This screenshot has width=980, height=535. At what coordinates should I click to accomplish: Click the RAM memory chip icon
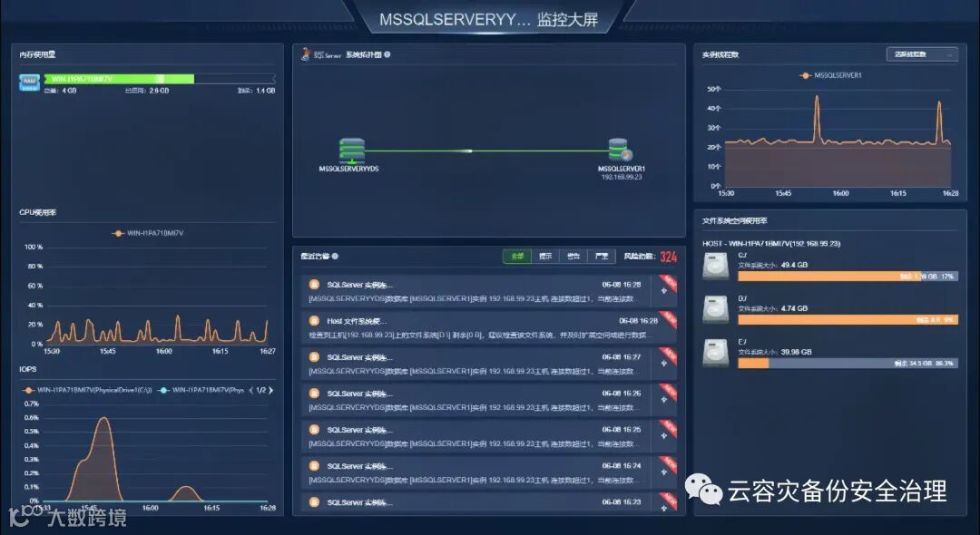point(29,83)
